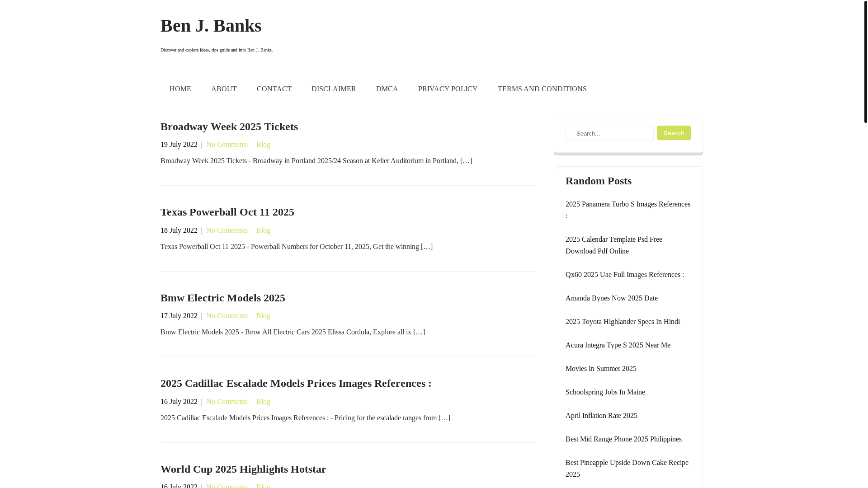
Task: Open the ABOUT page
Action: pyautogui.click(x=224, y=89)
